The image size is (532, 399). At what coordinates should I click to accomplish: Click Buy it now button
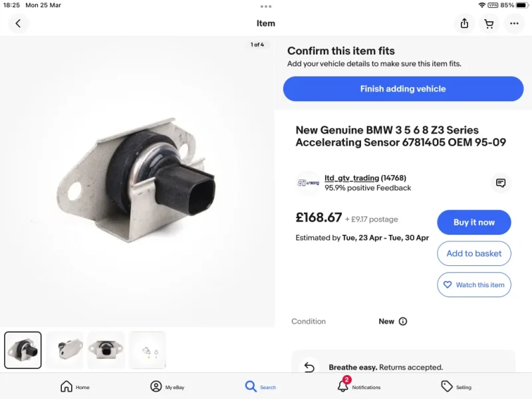point(474,222)
